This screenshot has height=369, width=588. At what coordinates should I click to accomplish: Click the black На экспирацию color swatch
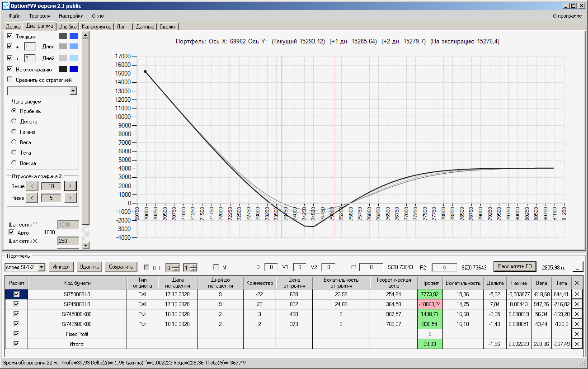coord(63,69)
